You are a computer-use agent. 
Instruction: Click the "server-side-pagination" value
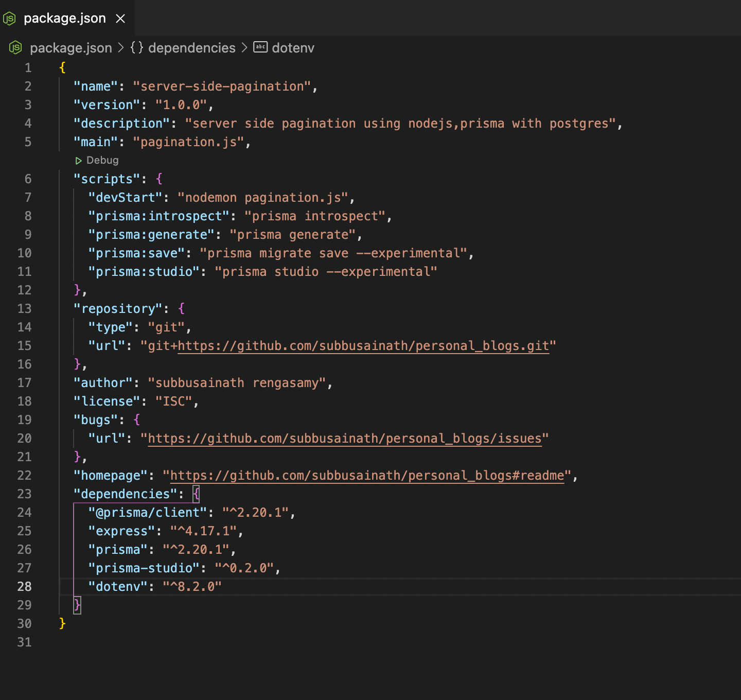tap(222, 86)
